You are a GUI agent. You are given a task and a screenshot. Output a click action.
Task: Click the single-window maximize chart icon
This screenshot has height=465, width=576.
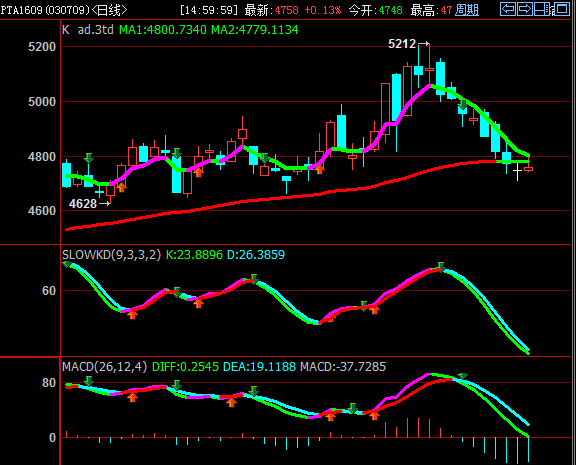click(561, 9)
